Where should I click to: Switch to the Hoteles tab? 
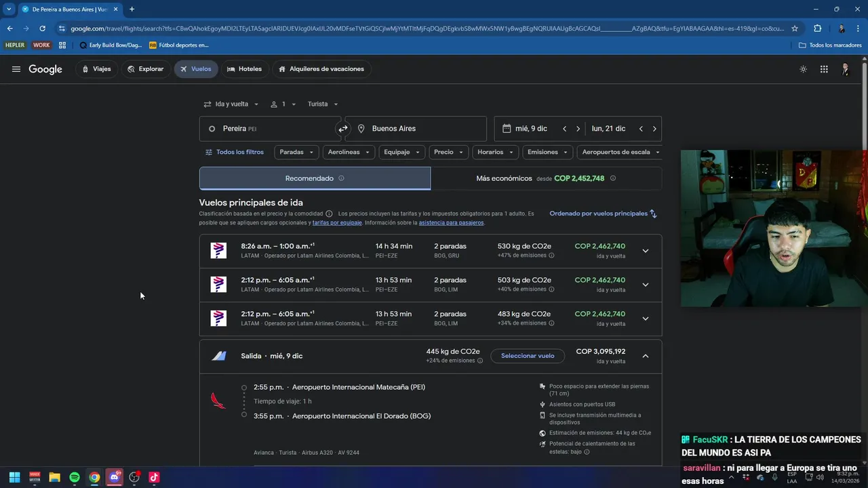[244, 69]
